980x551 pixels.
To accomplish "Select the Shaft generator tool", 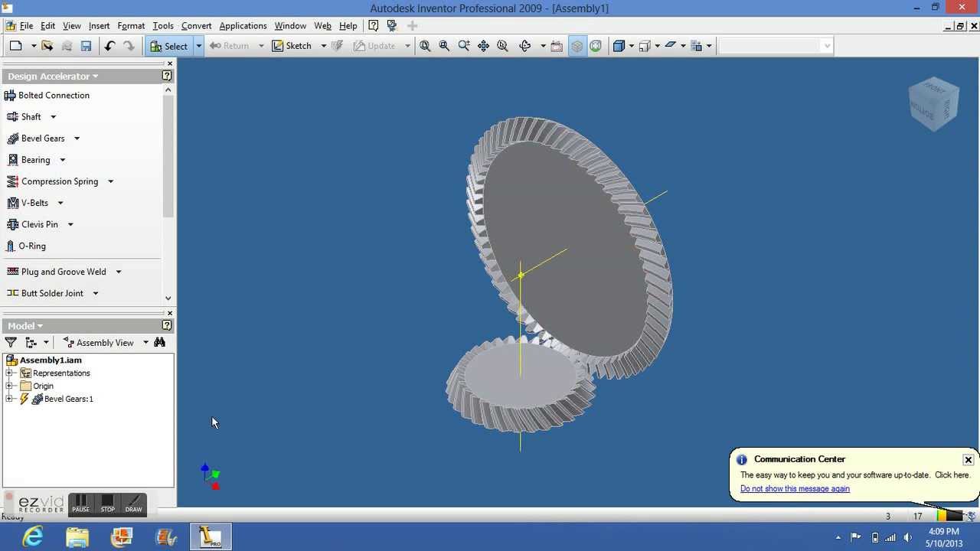I will point(24,117).
